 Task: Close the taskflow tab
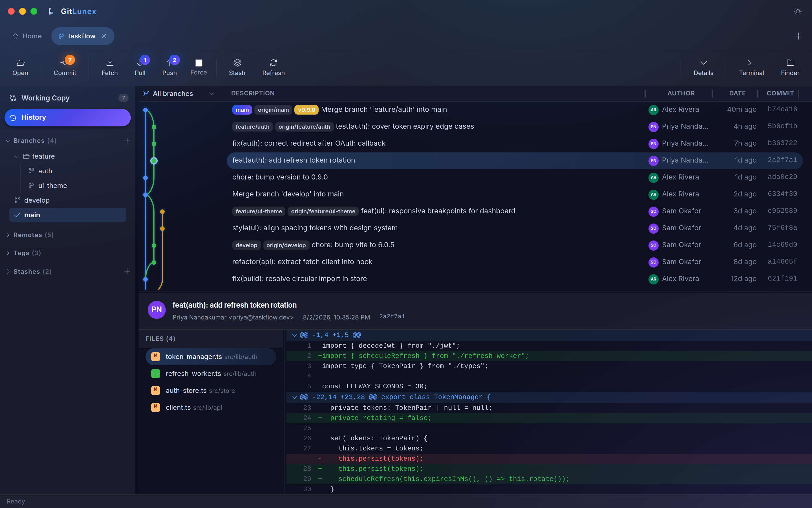(104, 36)
